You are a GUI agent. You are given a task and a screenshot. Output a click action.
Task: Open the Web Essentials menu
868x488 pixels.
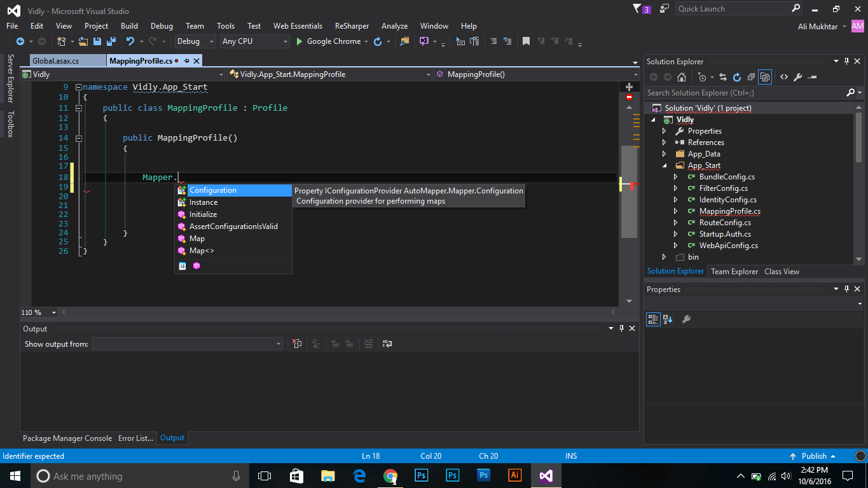click(298, 26)
